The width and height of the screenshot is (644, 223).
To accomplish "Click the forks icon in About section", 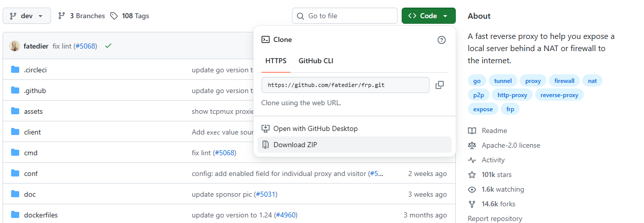I will (472, 204).
